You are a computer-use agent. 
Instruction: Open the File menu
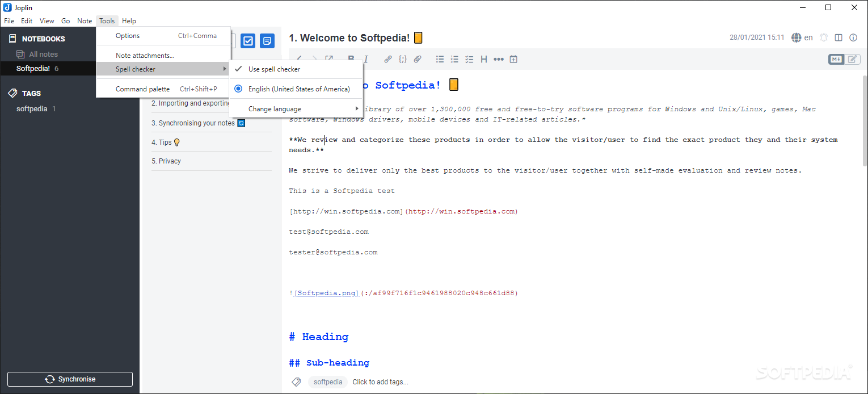click(9, 21)
